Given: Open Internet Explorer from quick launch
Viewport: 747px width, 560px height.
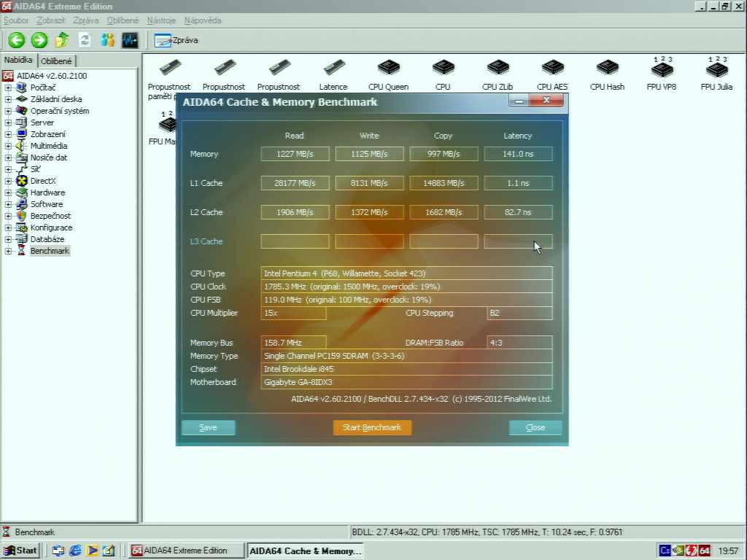Looking at the screenshot, I should coord(75,551).
